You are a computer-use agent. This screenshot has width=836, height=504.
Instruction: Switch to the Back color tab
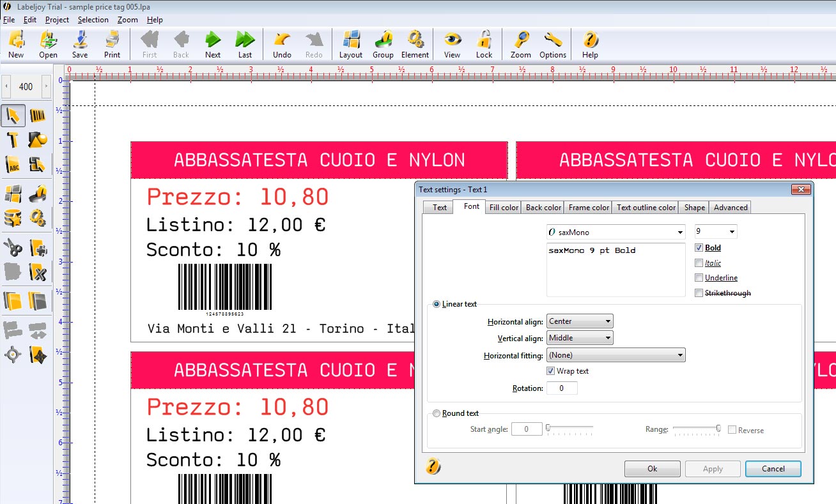coord(543,208)
